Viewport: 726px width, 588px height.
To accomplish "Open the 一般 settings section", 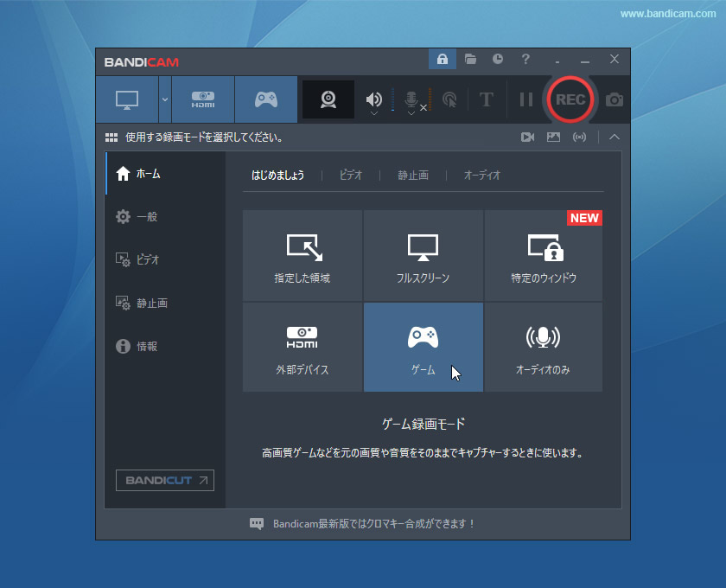I will click(x=165, y=216).
